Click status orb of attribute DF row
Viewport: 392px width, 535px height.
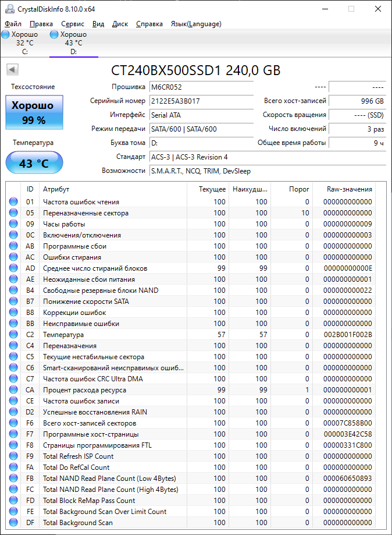(x=13, y=522)
